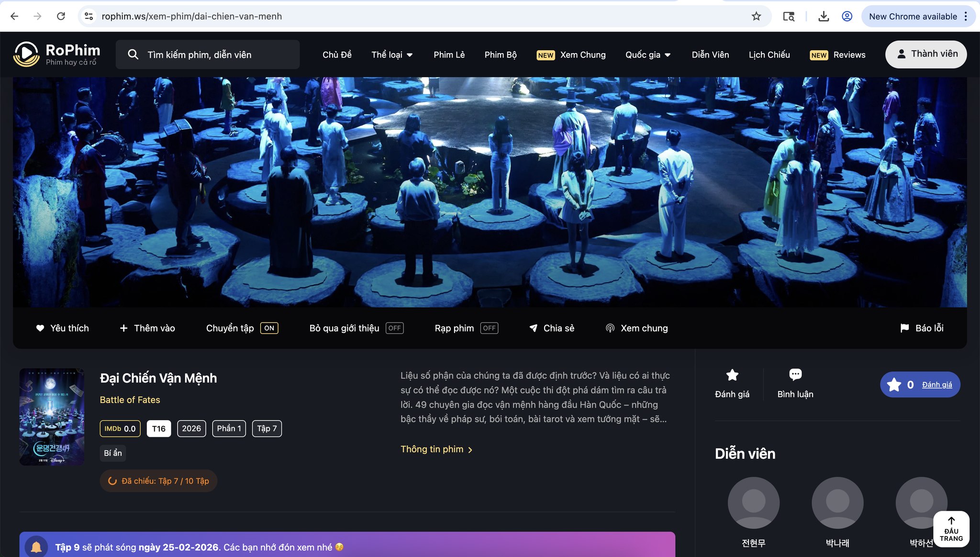Viewport: 980px width, 557px height.
Task: Focus the Tìm kiếm phim search field
Action: point(208,55)
